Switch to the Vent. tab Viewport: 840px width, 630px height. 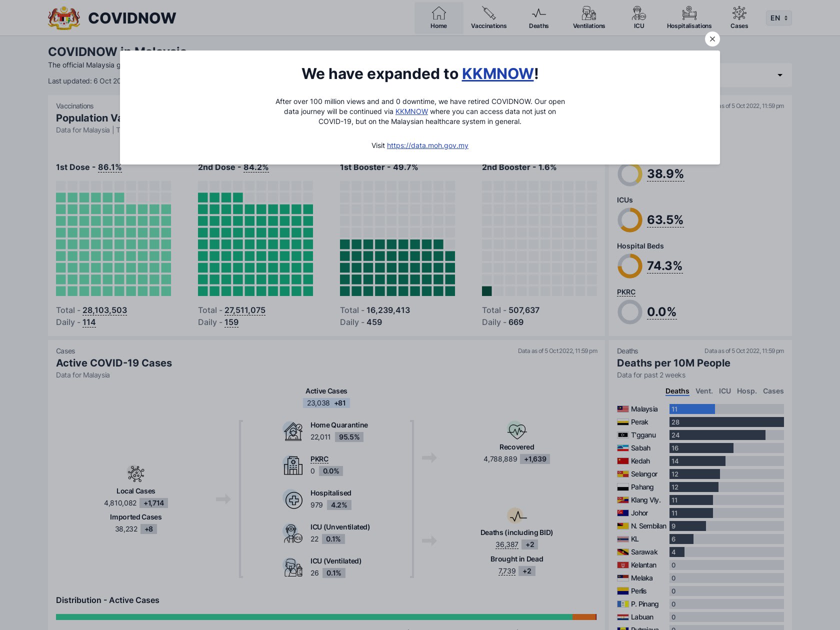tap(703, 391)
